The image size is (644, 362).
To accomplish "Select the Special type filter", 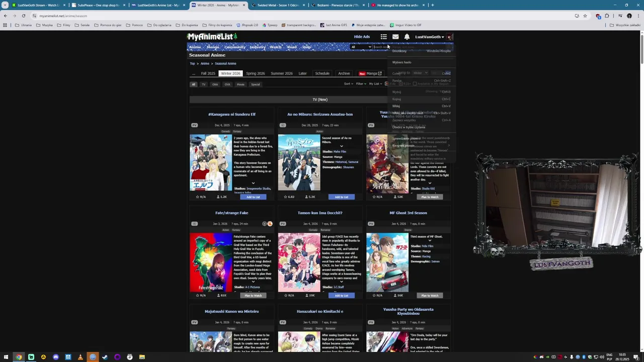I will 256,84.
